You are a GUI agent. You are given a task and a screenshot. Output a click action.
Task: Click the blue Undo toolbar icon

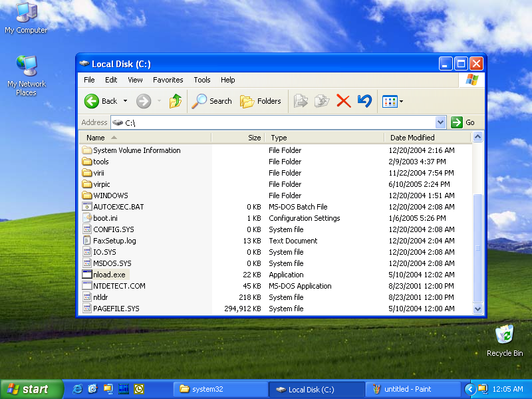[364, 101]
